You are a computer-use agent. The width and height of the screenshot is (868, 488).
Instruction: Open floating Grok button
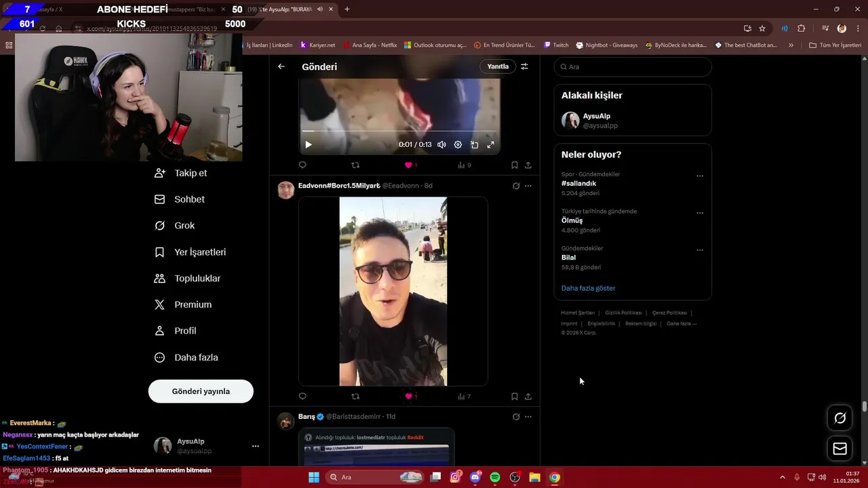(x=840, y=418)
